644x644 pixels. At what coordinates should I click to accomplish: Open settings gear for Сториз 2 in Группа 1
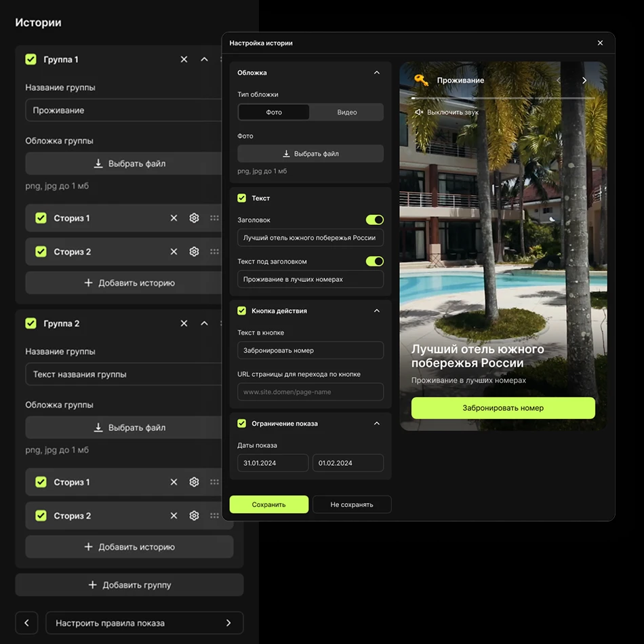[x=195, y=251]
